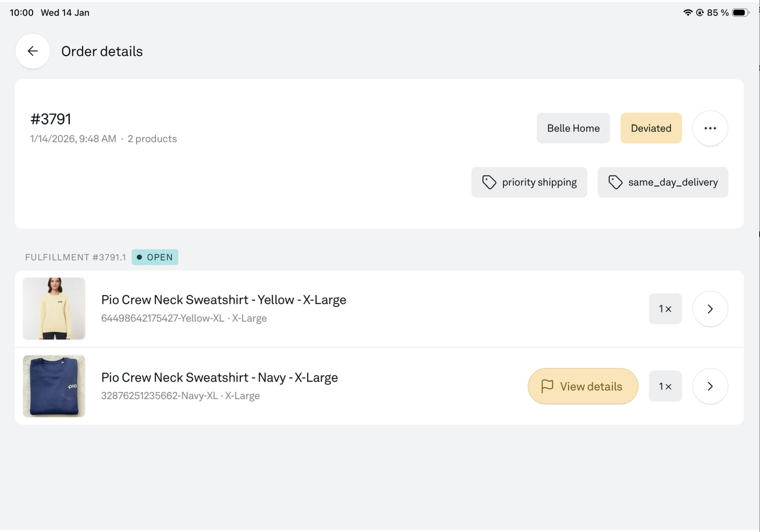760x532 pixels.
Task: Select the OPEN fulfillment status badge
Action: pos(155,257)
